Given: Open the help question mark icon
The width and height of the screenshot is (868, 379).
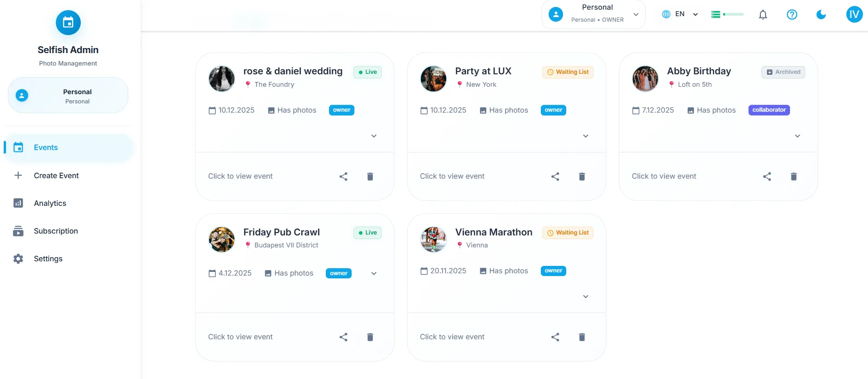Looking at the screenshot, I should click(792, 15).
